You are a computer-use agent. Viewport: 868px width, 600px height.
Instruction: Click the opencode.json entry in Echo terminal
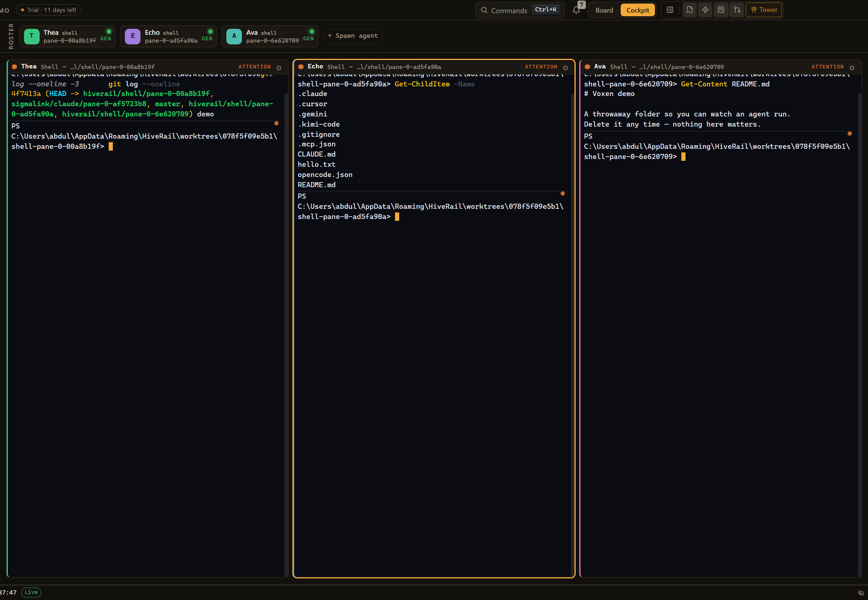pos(325,175)
